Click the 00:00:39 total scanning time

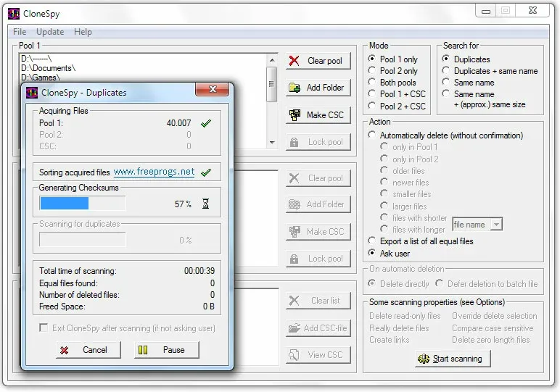(x=199, y=271)
